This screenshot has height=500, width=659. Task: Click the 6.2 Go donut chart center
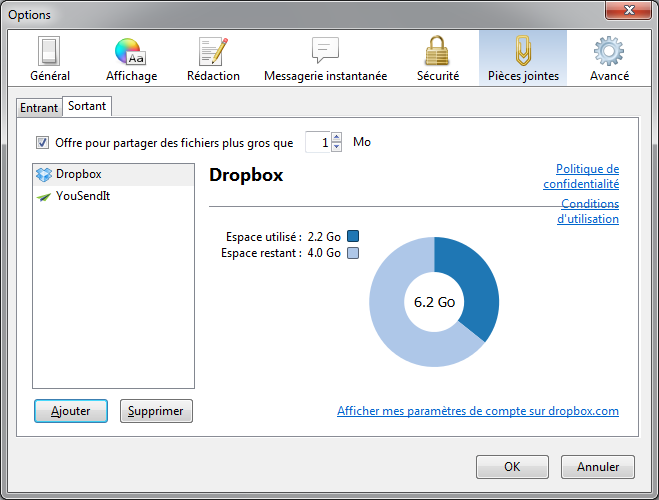click(434, 302)
